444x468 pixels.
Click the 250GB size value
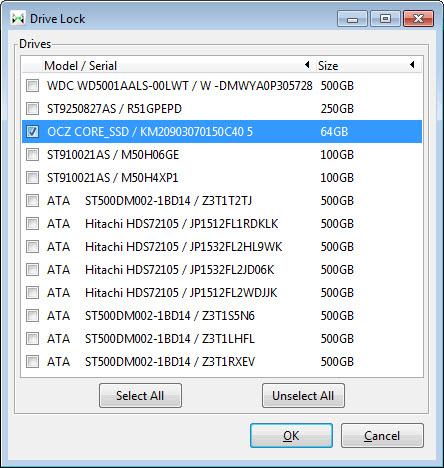point(337,109)
